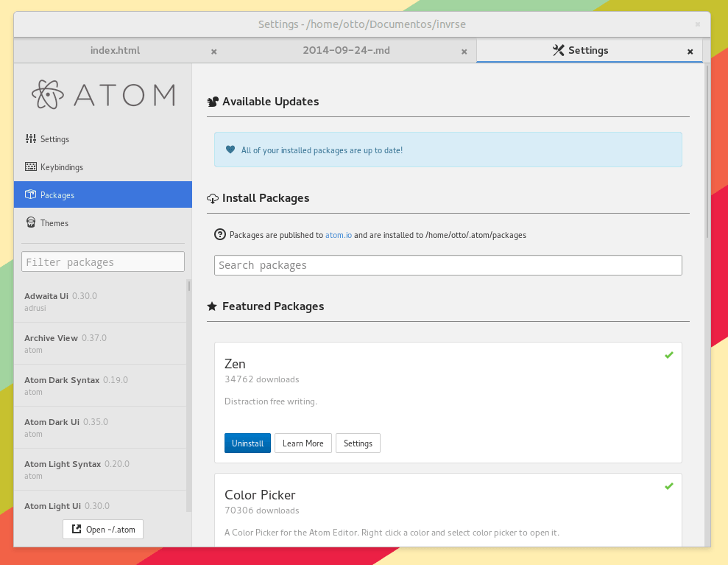
Task: Click the Filter packages input field
Action: [102, 262]
